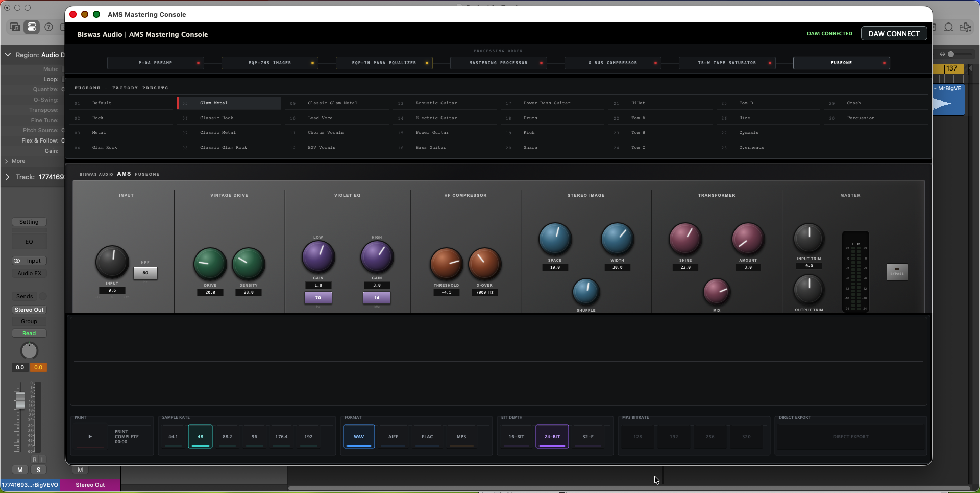Screen dimensions: 980x493
Task: Open the EQP-7H Para Equalizer module tab
Action: pos(384,63)
